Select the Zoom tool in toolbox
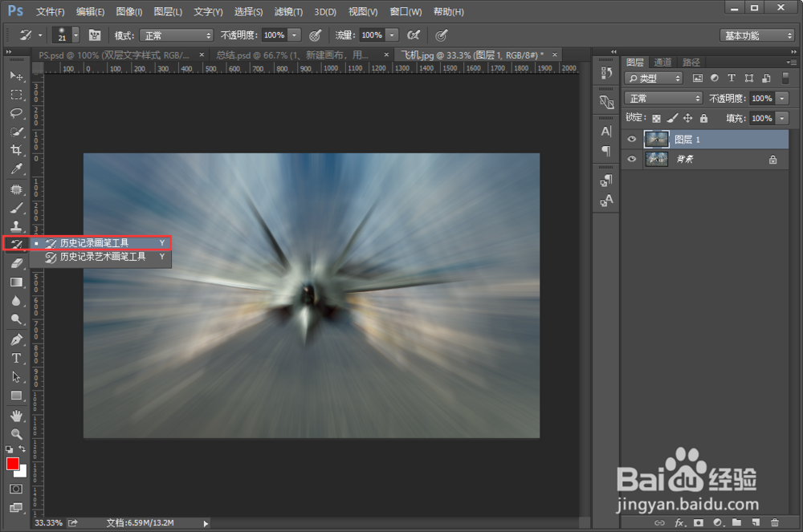The height and width of the screenshot is (532, 803). pos(16,434)
